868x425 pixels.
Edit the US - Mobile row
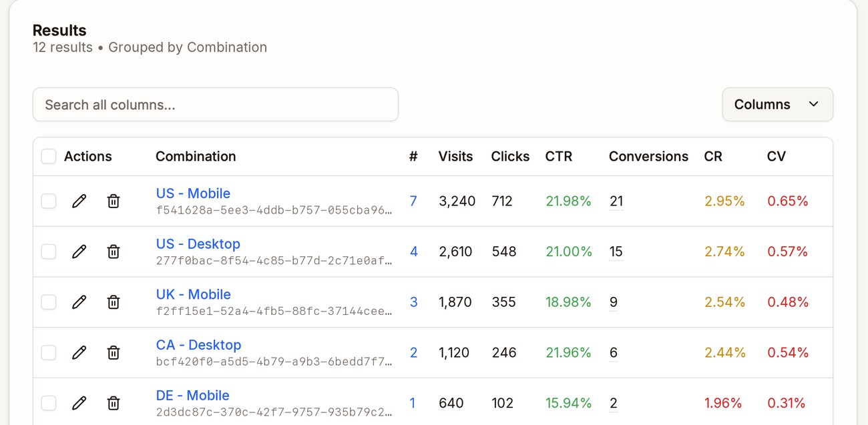coord(79,201)
